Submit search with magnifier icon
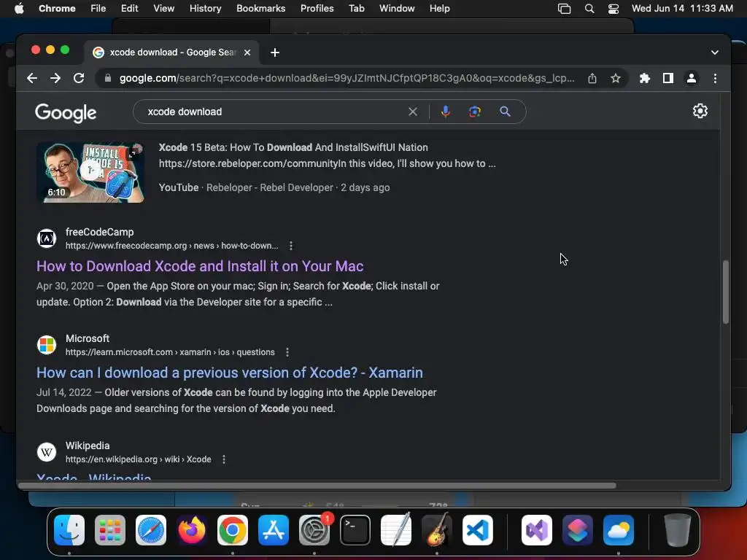This screenshot has height=560, width=747. 505,112
